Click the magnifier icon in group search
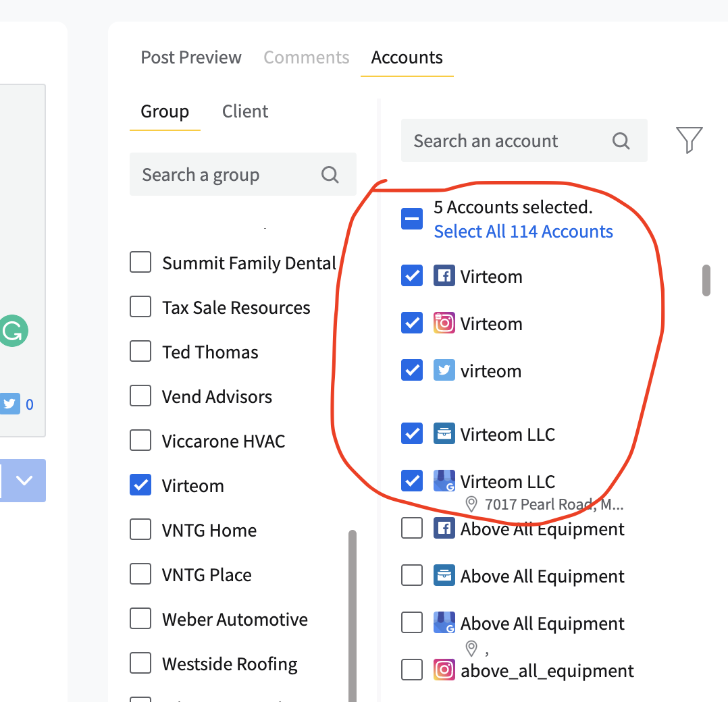Image resolution: width=728 pixels, height=702 pixels. pyautogui.click(x=330, y=175)
